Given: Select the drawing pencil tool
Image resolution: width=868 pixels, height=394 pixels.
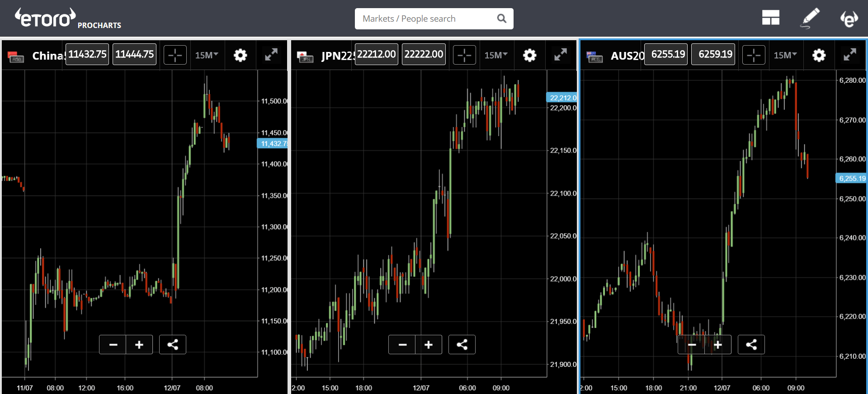Looking at the screenshot, I should click(x=810, y=18).
